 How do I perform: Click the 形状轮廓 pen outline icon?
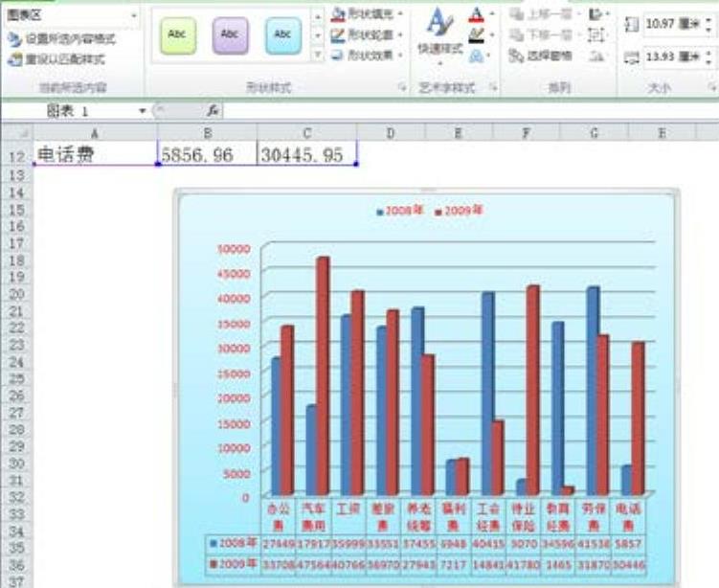(338, 34)
